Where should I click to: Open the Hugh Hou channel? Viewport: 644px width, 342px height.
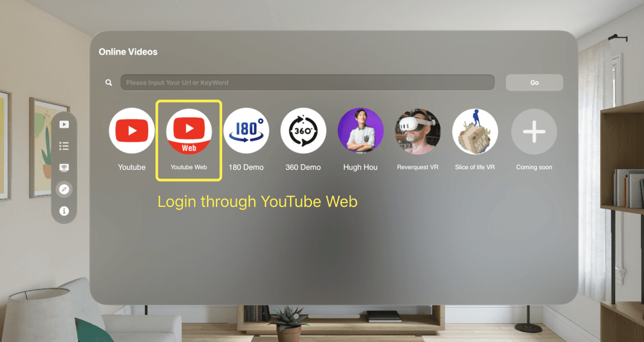[360, 130]
